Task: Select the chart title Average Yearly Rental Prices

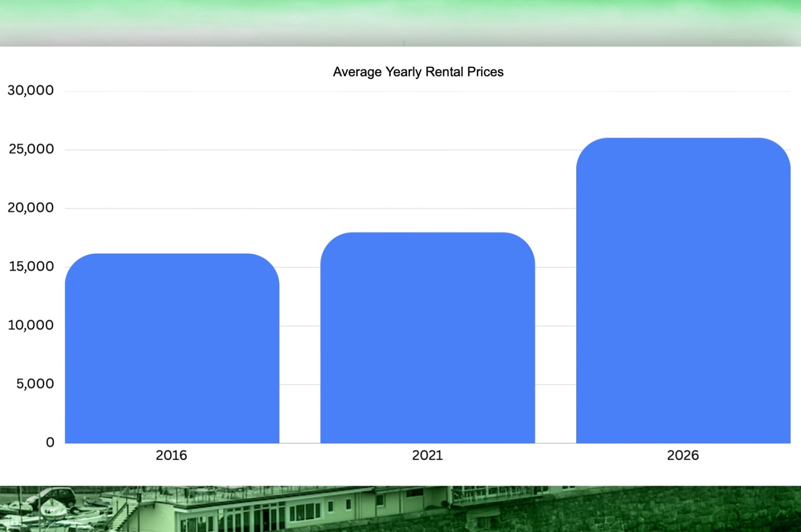Action: click(418, 72)
